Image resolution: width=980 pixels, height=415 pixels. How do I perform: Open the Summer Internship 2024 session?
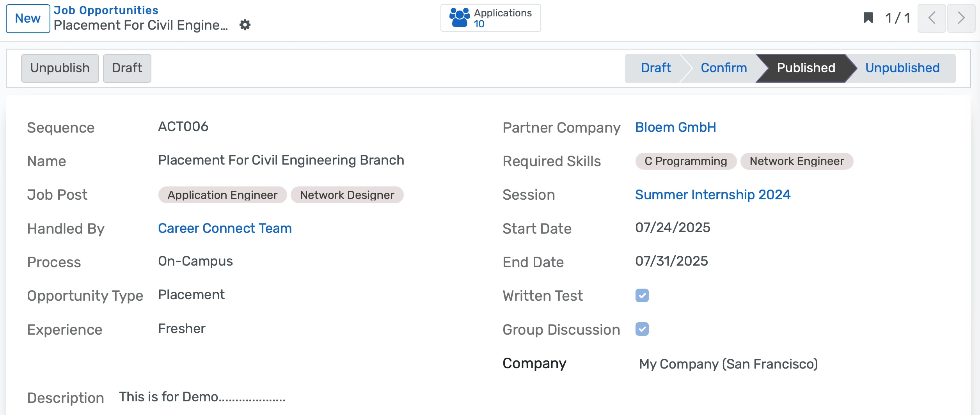point(713,194)
